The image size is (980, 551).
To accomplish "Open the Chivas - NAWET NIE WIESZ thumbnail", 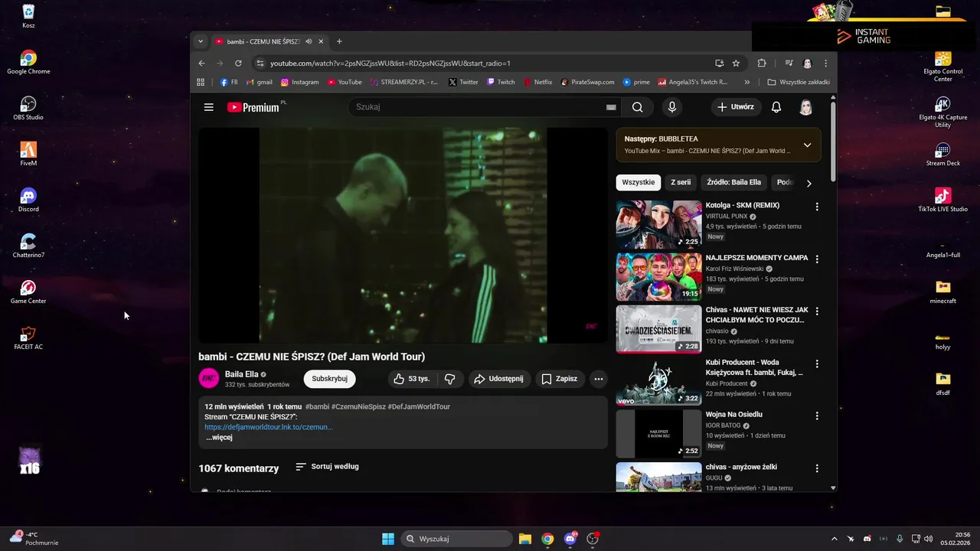I will pos(658,329).
